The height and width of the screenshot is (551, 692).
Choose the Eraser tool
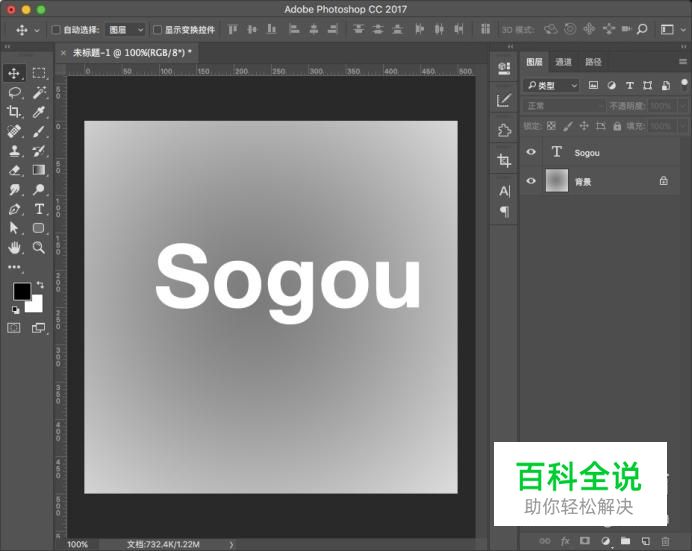click(x=15, y=170)
